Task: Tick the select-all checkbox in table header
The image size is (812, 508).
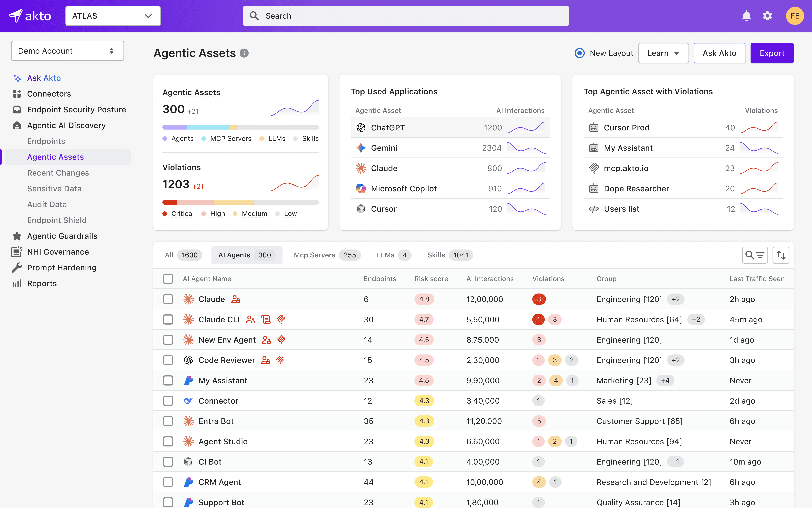Action: click(168, 279)
